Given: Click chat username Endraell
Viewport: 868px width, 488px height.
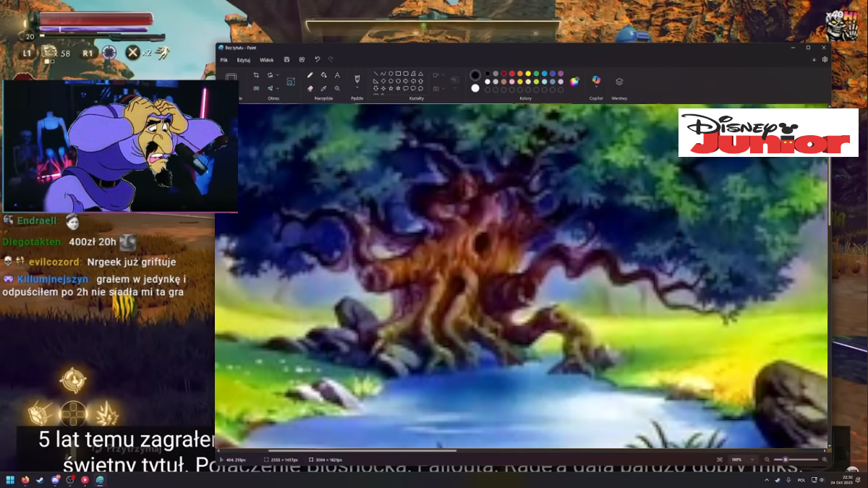Looking at the screenshot, I should click(38, 221).
